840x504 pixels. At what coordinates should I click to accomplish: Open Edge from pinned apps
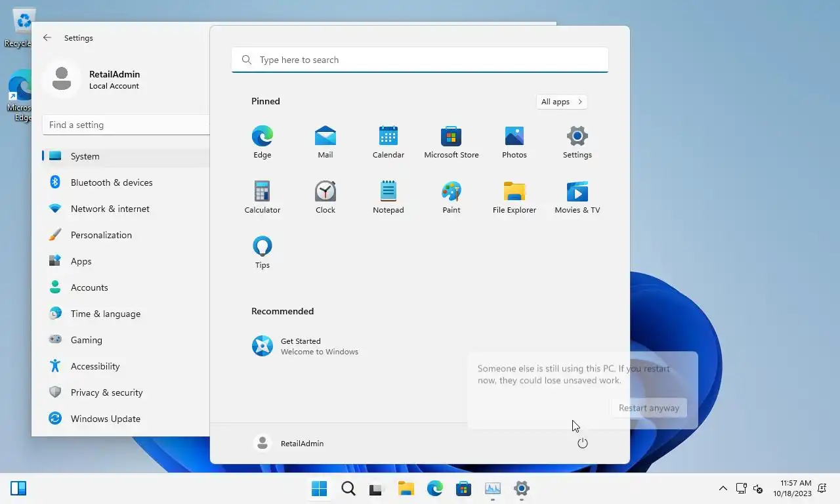(262, 142)
